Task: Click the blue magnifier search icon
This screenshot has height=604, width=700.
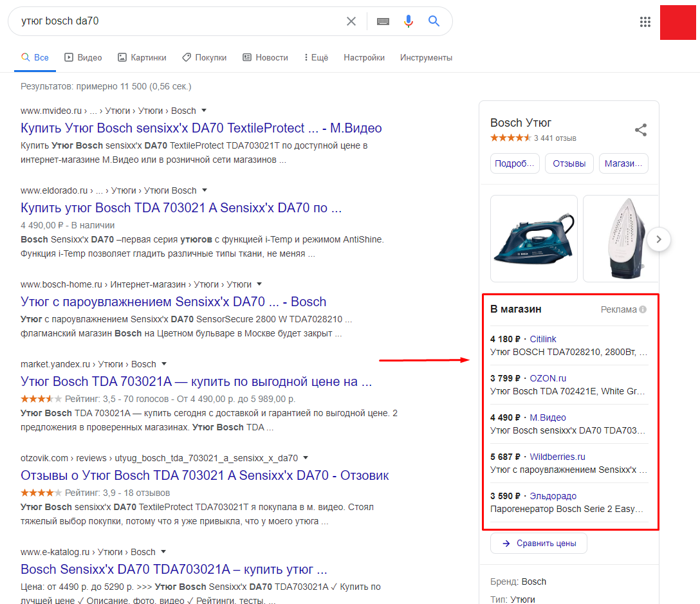Action: pos(434,21)
